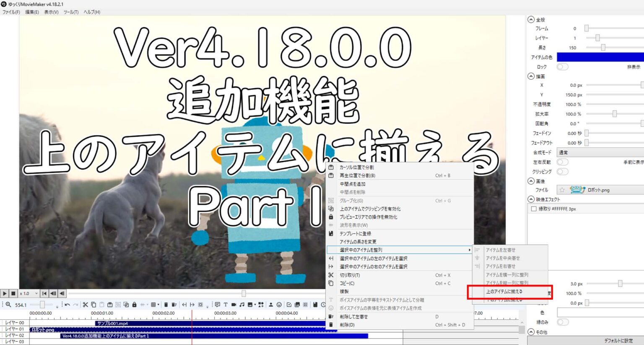Collapse the 描画 section in the properties panel
The width and height of the screenshot is (644, 345).
[531, 76]
